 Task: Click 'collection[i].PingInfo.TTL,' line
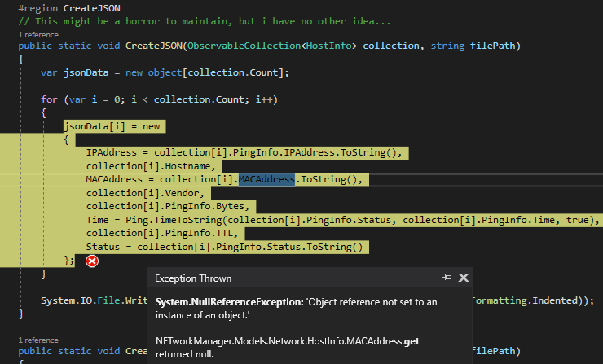(162, 234)
